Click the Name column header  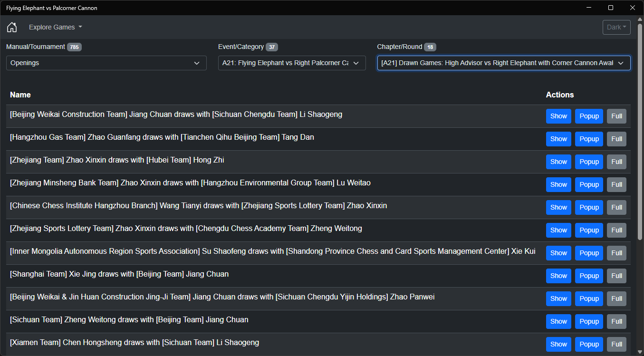click(x=20, y=95)
